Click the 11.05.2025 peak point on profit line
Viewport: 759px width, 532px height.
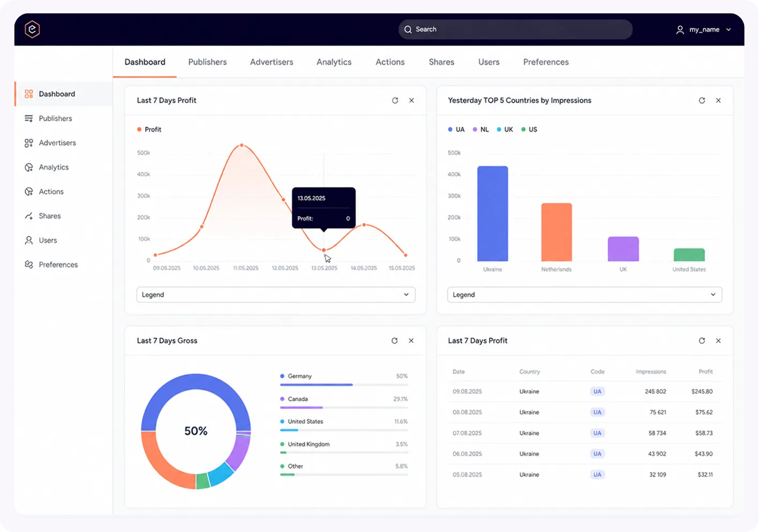point(242,145)
